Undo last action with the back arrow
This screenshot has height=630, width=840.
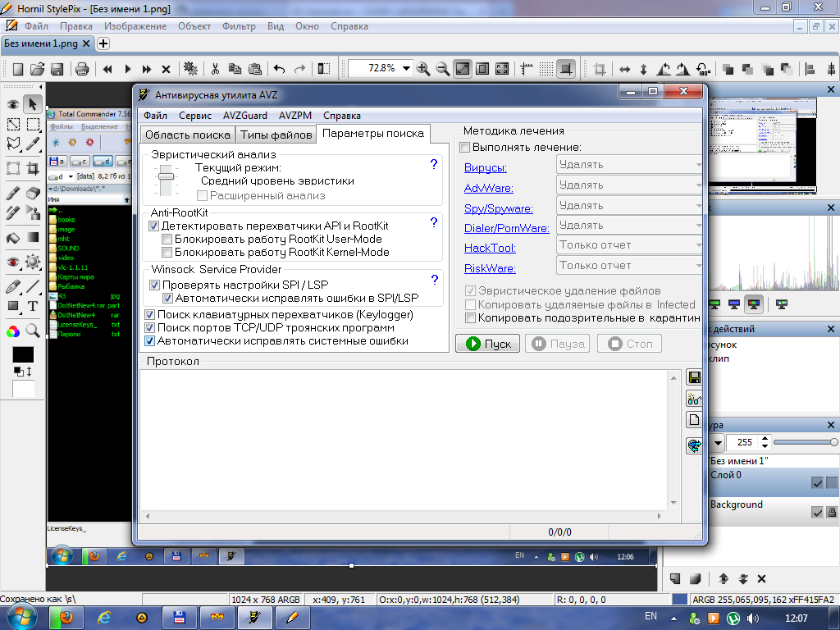coord(279,69)
